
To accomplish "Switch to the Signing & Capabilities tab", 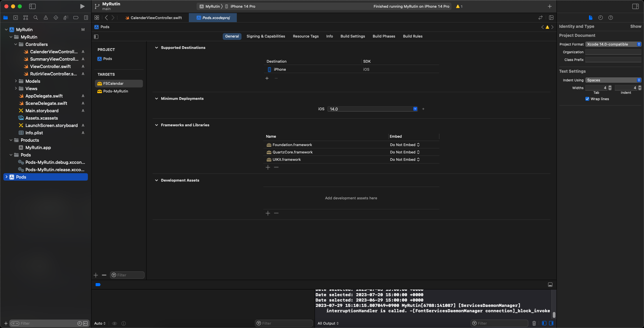I will (x=266, y=36).
